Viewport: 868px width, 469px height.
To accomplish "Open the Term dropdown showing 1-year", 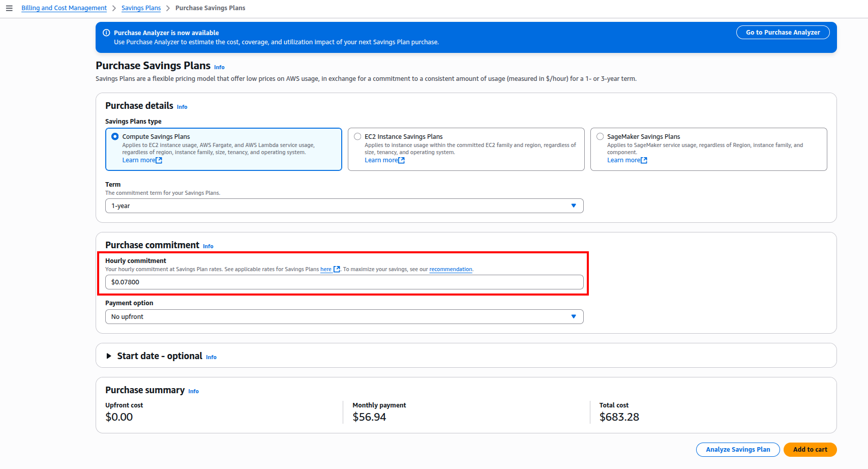I will [344, 206].
